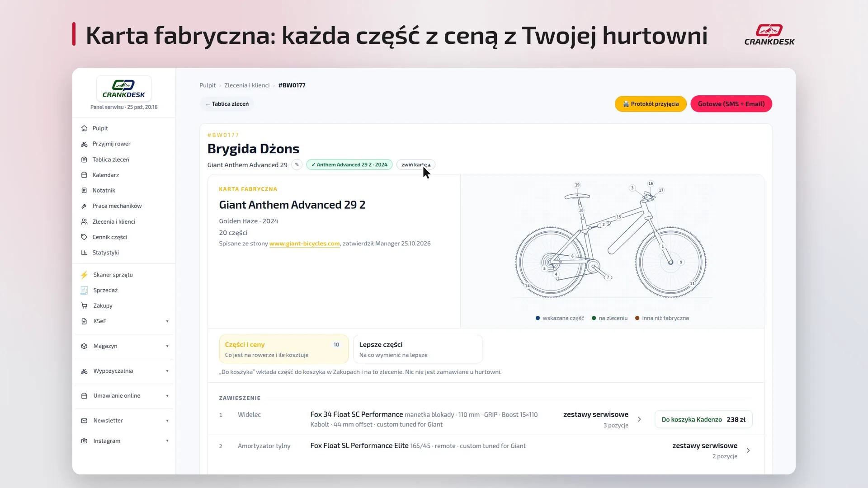868x488 pixels.
Task: Click part marker 19 on bike diagram
Action: coord(577,185)
